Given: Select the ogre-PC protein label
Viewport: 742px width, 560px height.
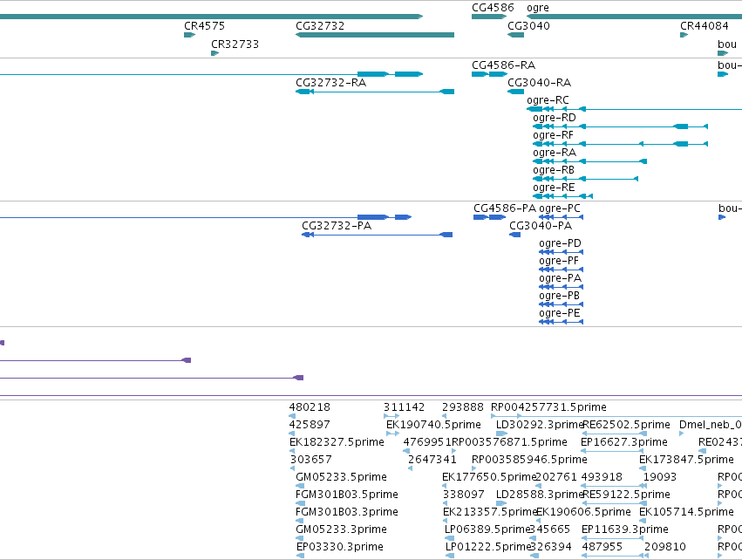Looking at the screenshot, I should tap(560, 208).
